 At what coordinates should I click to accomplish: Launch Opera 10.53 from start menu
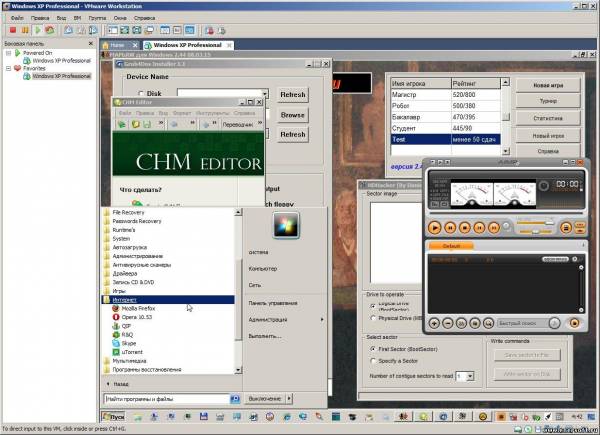click(x=136, y=317)
